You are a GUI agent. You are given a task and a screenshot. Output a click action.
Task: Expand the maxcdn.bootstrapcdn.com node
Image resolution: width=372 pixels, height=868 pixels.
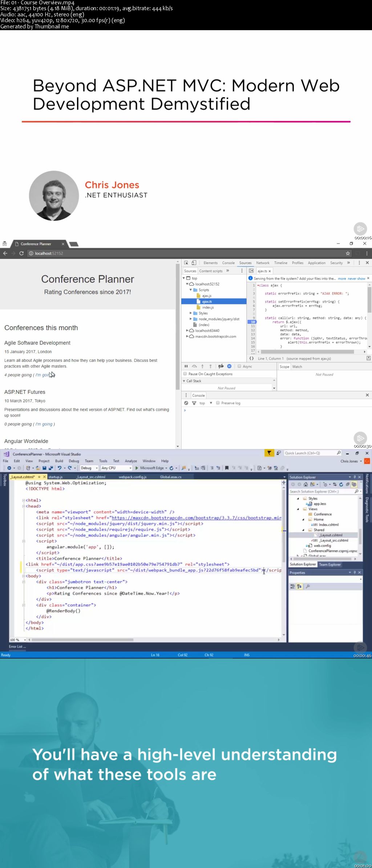[187, 336]
